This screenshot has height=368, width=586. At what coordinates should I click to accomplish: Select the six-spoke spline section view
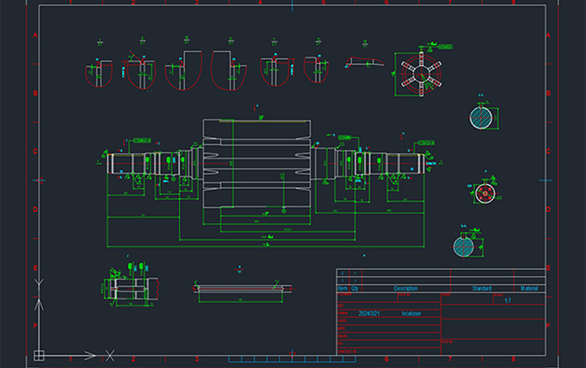(421, 74)
